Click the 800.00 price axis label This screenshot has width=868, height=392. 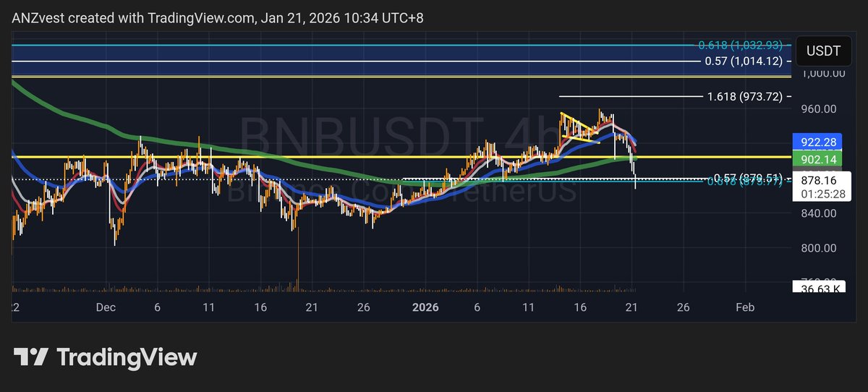point(819,248)
